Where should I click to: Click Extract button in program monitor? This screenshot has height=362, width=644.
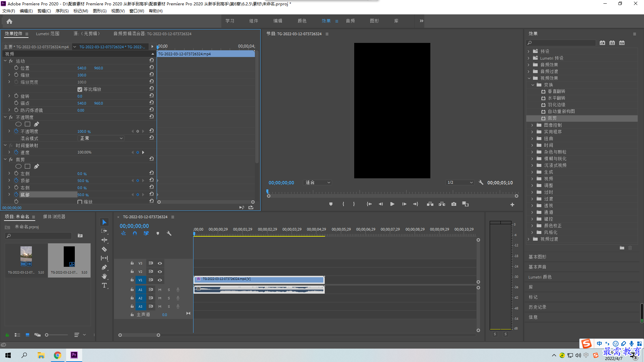(442, 204)
